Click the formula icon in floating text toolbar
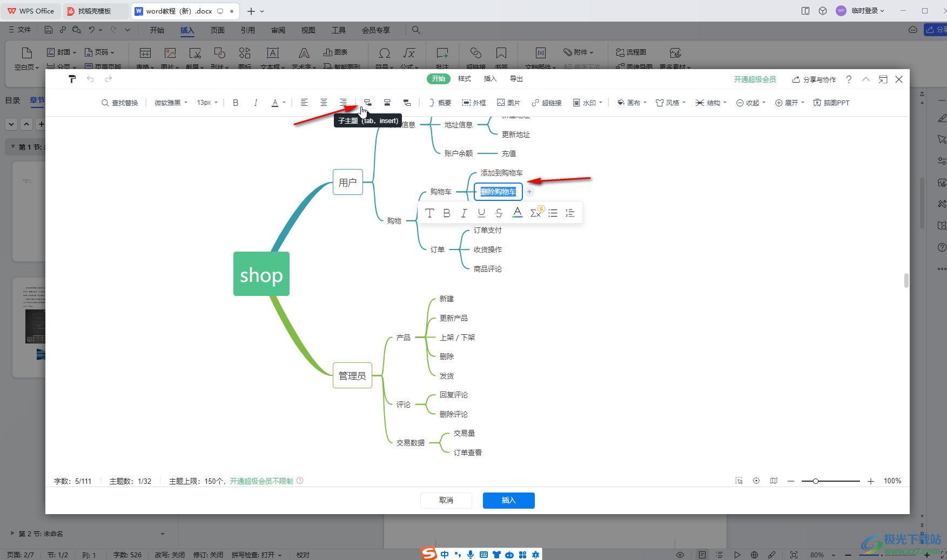Viewport: 947px width, 560px height. (x=536, y=212)
